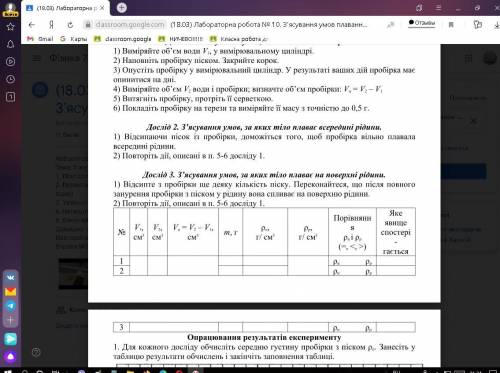This screenshot has width=500, height=373.
Task: Bookmark this page with the bookmark icon
Action: coord(451,25)
